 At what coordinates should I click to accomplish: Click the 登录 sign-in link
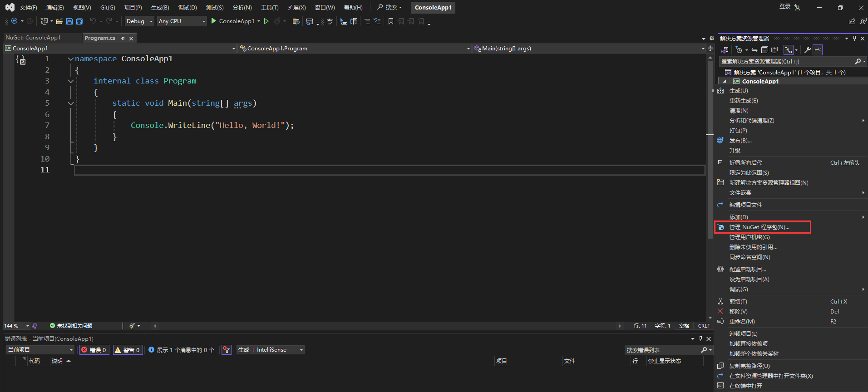tap(785, 6)
